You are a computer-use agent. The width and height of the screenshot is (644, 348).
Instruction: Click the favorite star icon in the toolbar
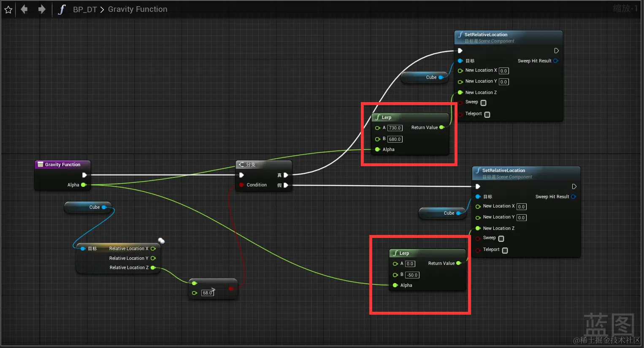coord(8,9)
